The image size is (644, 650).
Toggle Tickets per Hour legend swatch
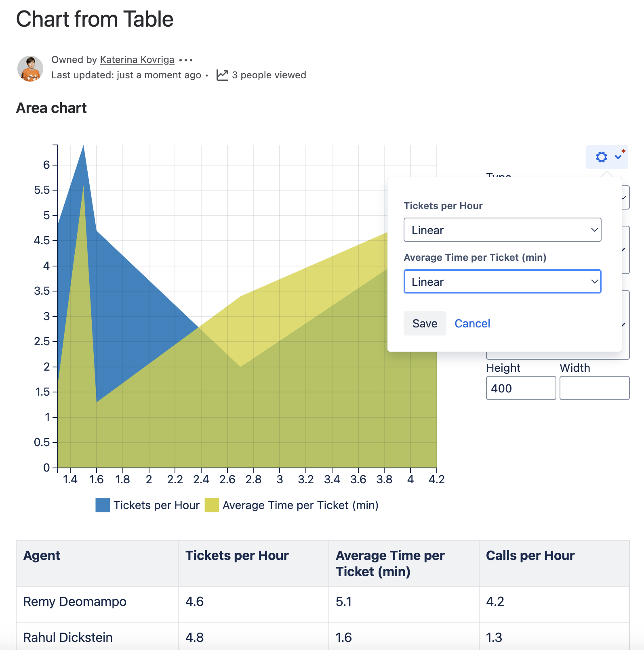point(103,505)
